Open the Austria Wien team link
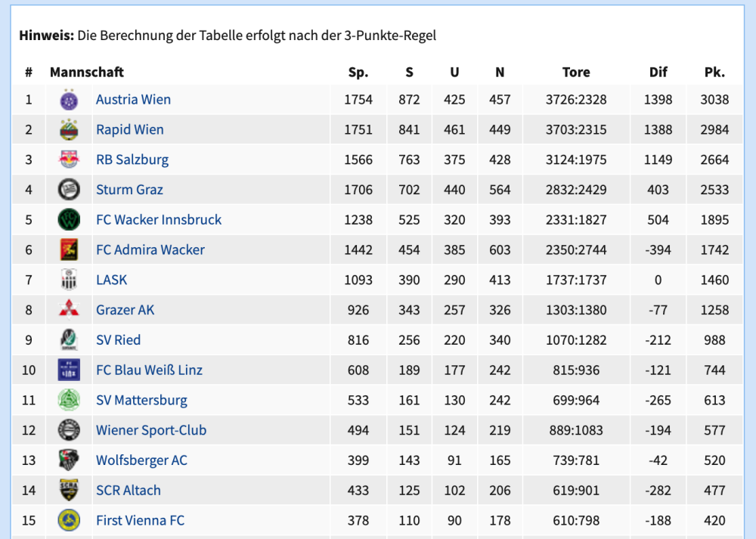The image size is (756, 539). click(133, 100)
